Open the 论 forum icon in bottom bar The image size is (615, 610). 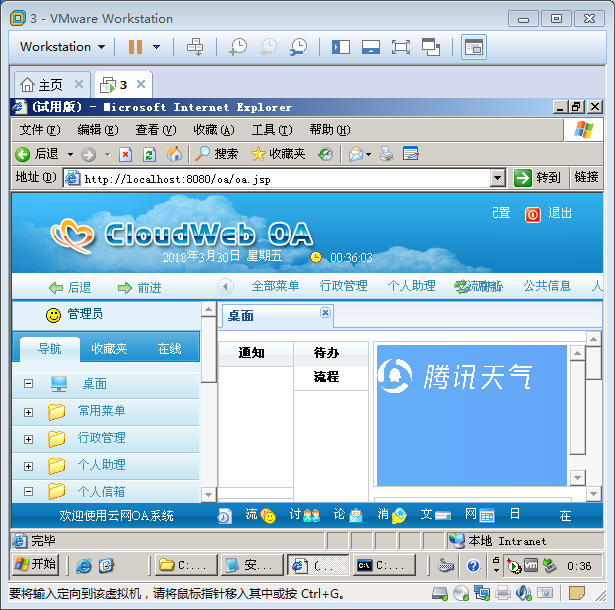356,515
